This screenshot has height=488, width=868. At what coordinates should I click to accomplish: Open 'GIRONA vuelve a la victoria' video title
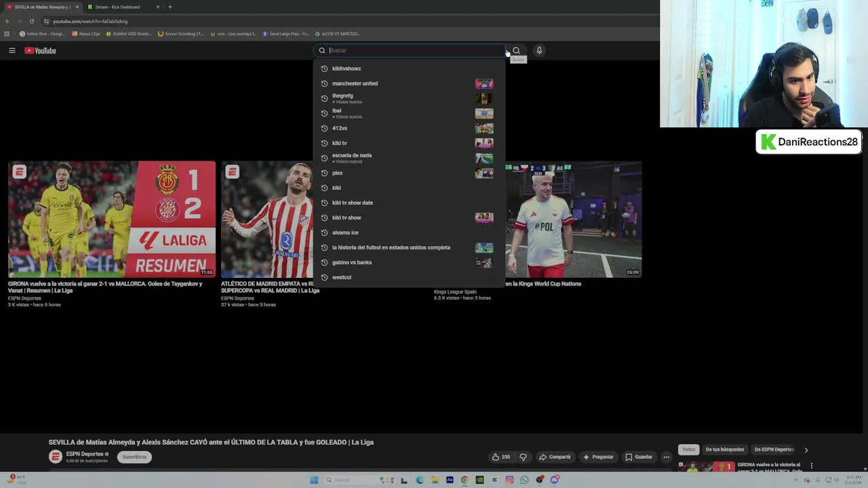pos(105,287)
